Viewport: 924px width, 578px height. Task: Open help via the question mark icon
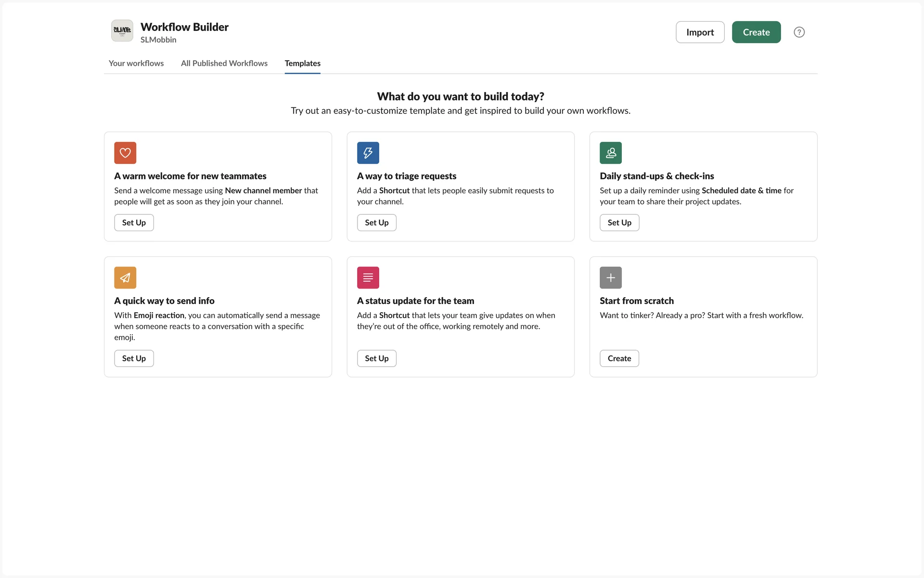pos(799,32)
